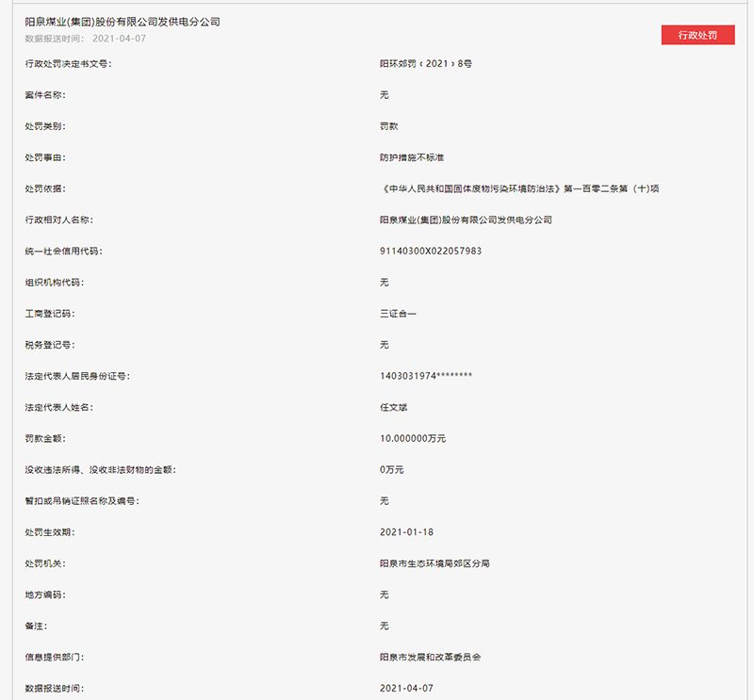
Task: Click the label 处罚事由
Action: point(45,157)
